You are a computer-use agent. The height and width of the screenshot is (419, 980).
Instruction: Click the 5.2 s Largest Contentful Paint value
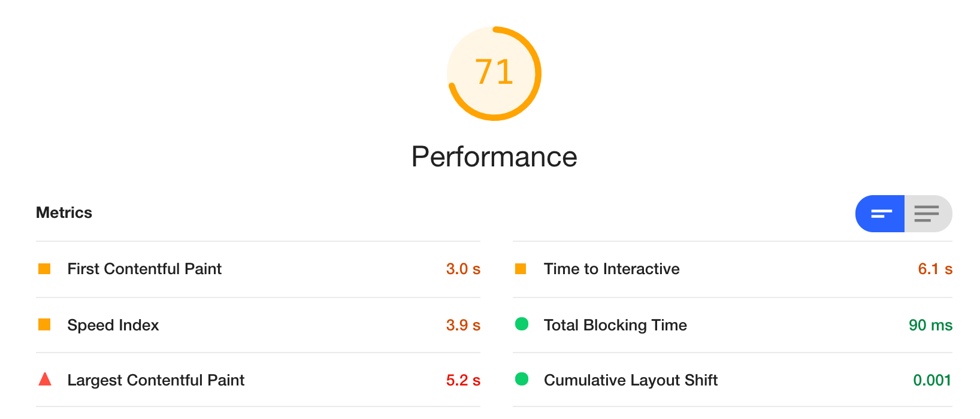463,380
